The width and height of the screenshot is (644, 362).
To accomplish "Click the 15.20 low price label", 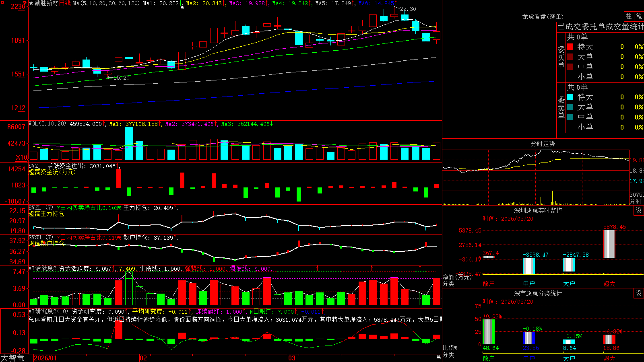I will click(x=121, y=78).
